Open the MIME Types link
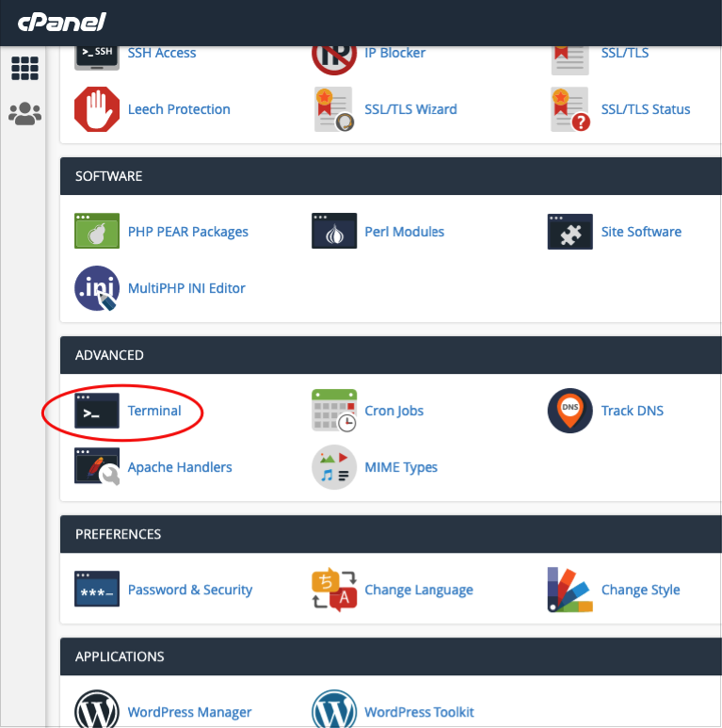Screen dimensions: 722x728 pos(401,467)
